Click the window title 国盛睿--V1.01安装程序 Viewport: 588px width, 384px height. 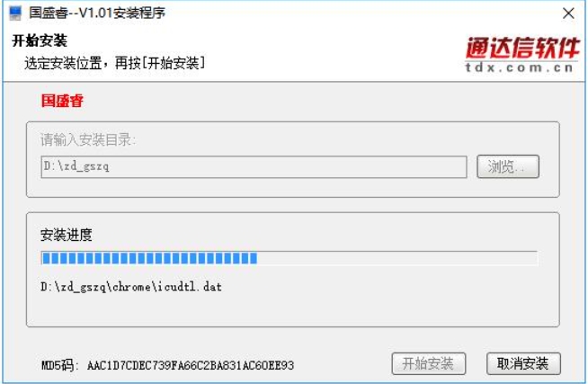(97, 13)
